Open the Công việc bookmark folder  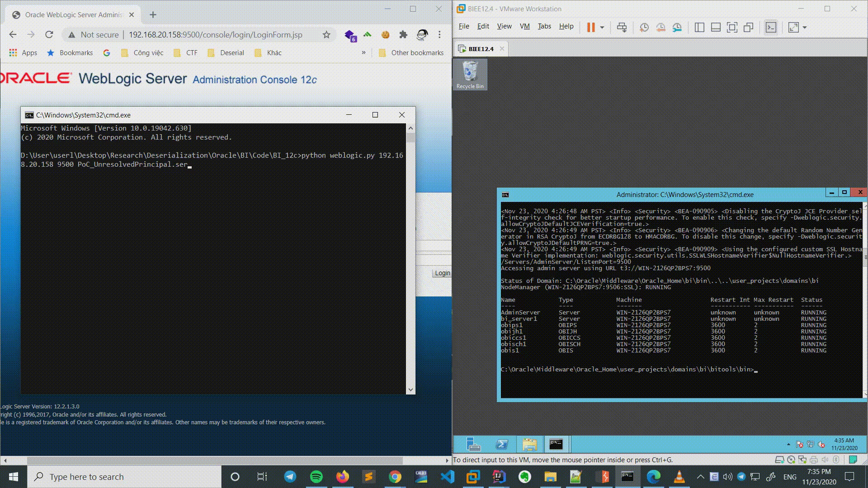pyautogui.click(x=142, y=53)
